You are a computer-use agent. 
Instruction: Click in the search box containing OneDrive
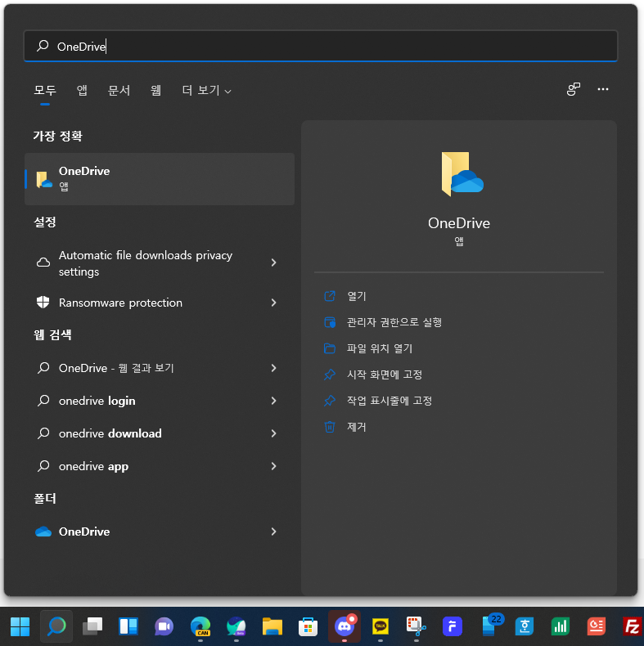[321, 46]
